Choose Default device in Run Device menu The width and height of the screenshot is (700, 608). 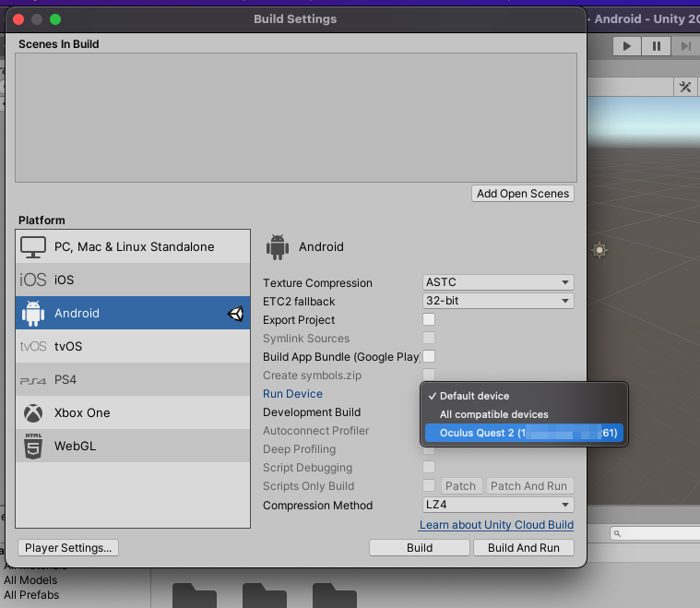(x=524, y=396)
